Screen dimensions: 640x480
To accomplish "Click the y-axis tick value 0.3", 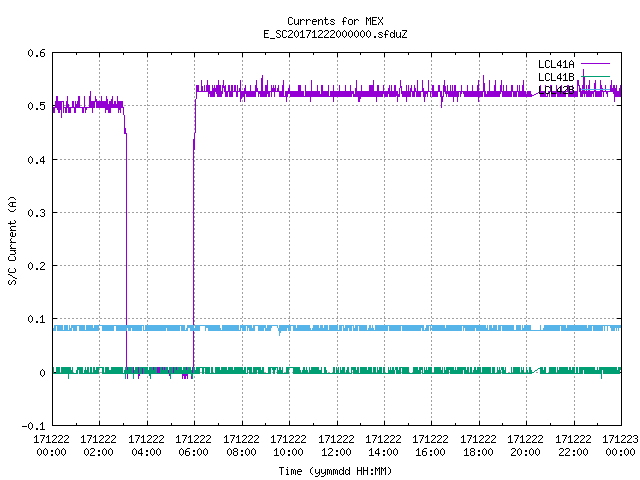I will [36, 213].
